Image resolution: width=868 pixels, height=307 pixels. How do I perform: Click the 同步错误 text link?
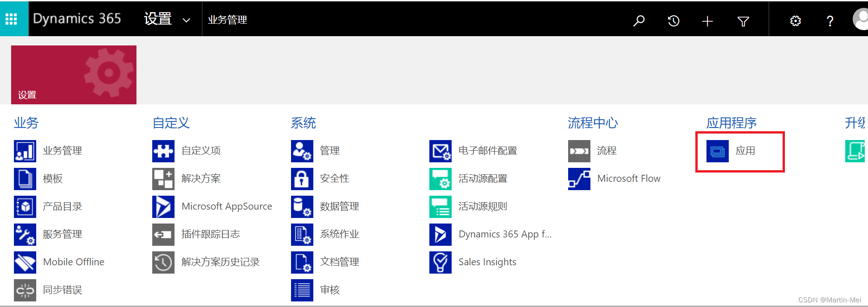pos(63,290)
